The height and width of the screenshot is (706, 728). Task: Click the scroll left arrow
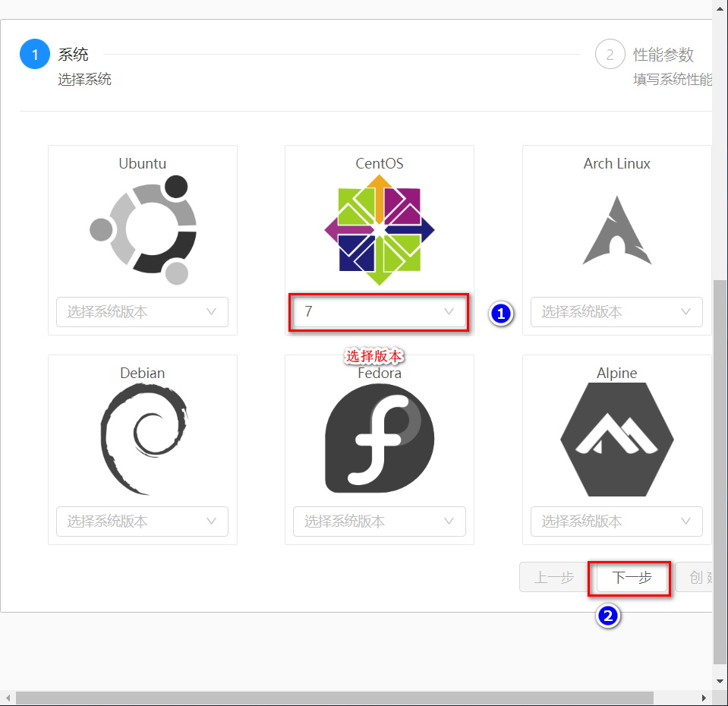[x=8, y=698]
